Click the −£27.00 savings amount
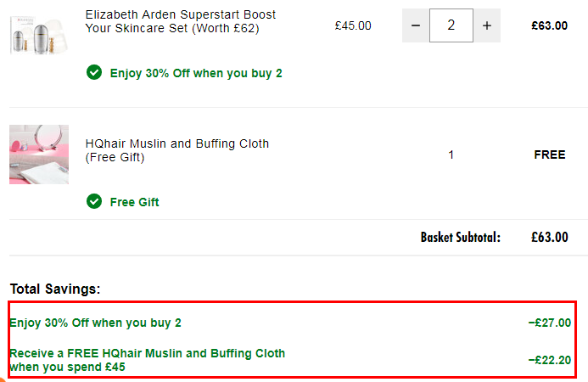Image resolution: width=588 pixels, height=382 pixels. click(x=549, y=323)
